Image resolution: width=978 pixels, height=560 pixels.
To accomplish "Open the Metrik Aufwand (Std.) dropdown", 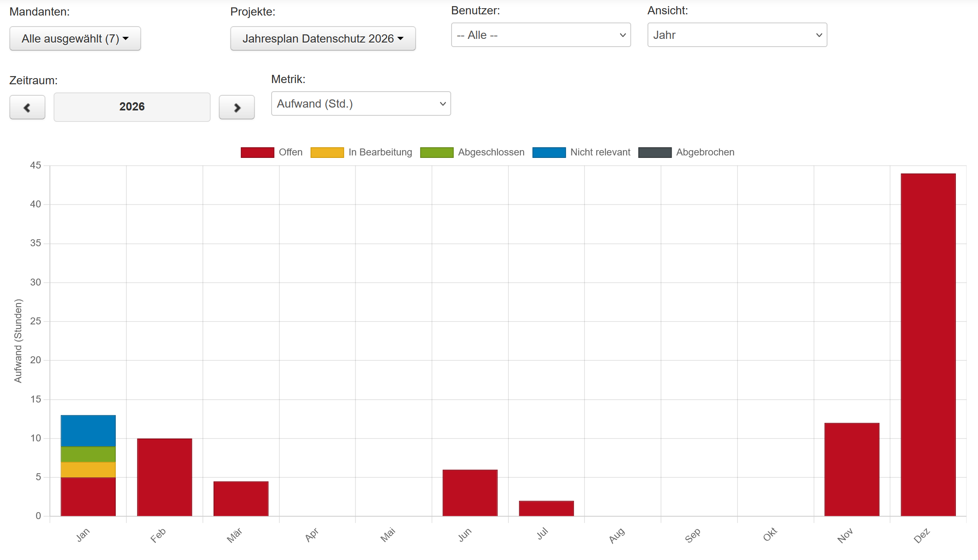I will [361, 104].
